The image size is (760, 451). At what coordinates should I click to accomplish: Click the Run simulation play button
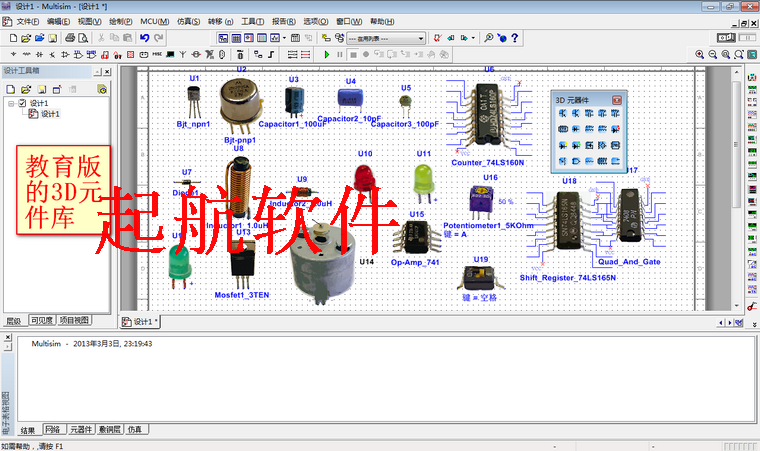[327, 53]
